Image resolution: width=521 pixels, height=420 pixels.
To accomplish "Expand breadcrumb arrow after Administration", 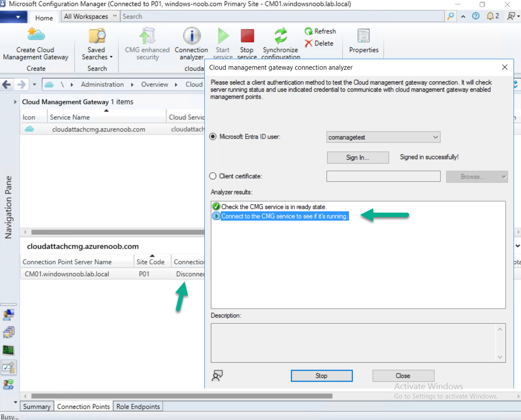I will 132,85.
